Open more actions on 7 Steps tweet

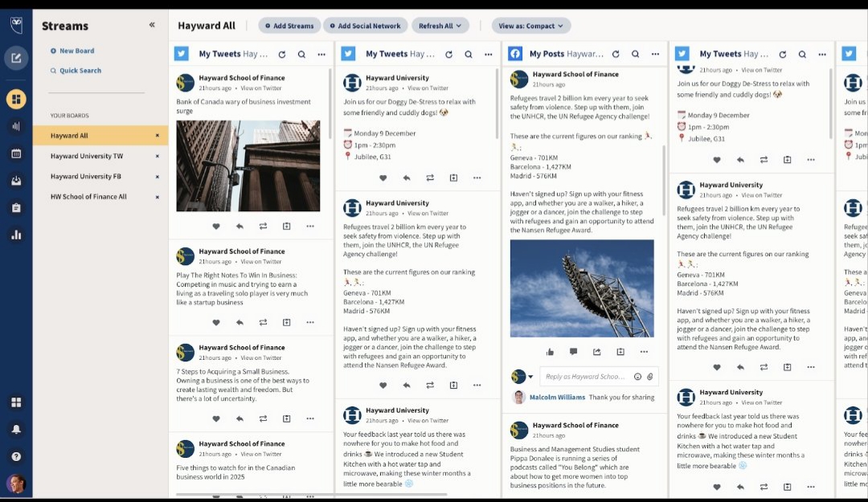[310, 418]
